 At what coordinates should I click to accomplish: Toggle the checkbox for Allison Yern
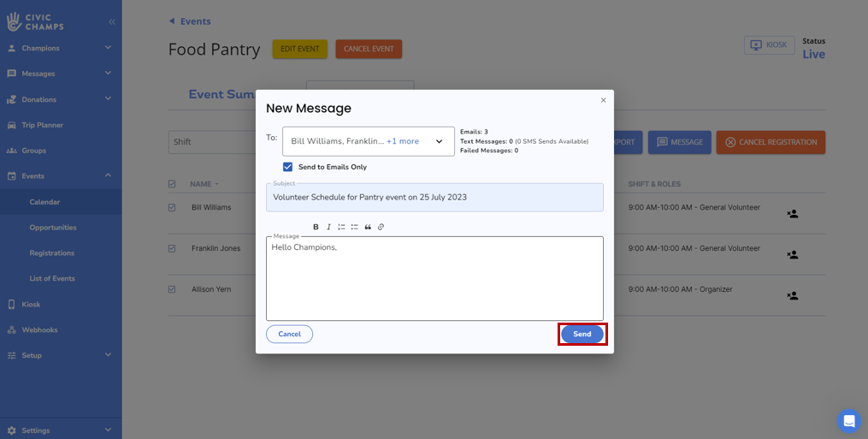pyautogui.click(x=172, y=290)
